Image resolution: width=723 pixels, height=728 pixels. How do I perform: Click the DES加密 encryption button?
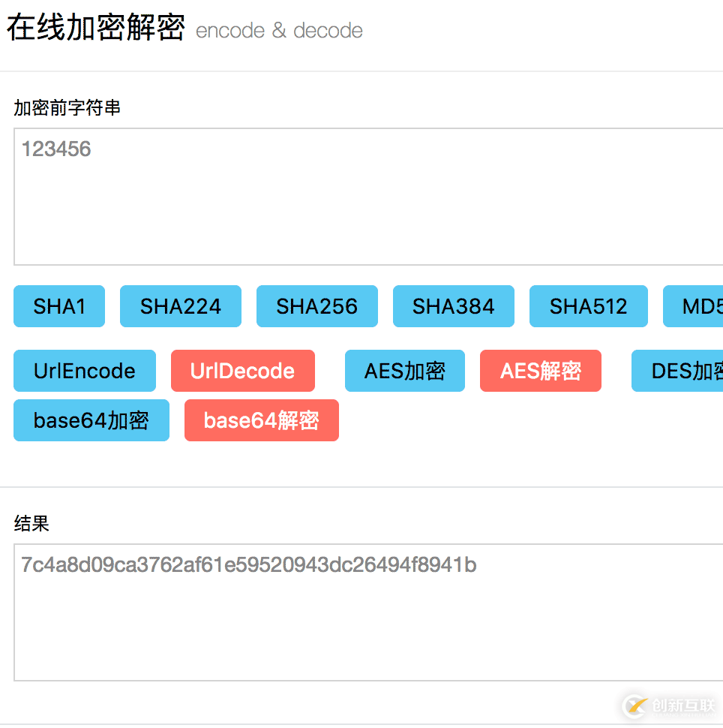(x=690, y=371)
